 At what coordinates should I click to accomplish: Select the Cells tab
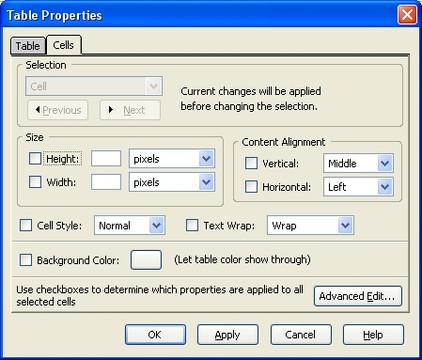click(63, 45)
